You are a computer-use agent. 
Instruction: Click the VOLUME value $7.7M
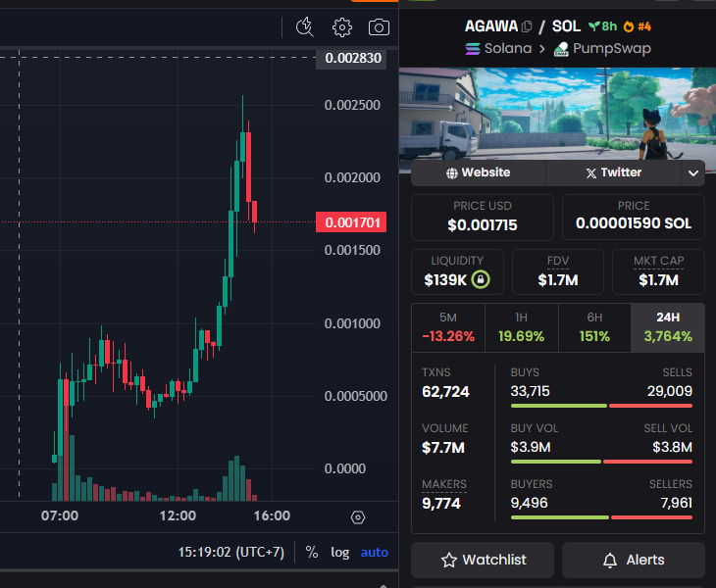[x=443, y=448]
